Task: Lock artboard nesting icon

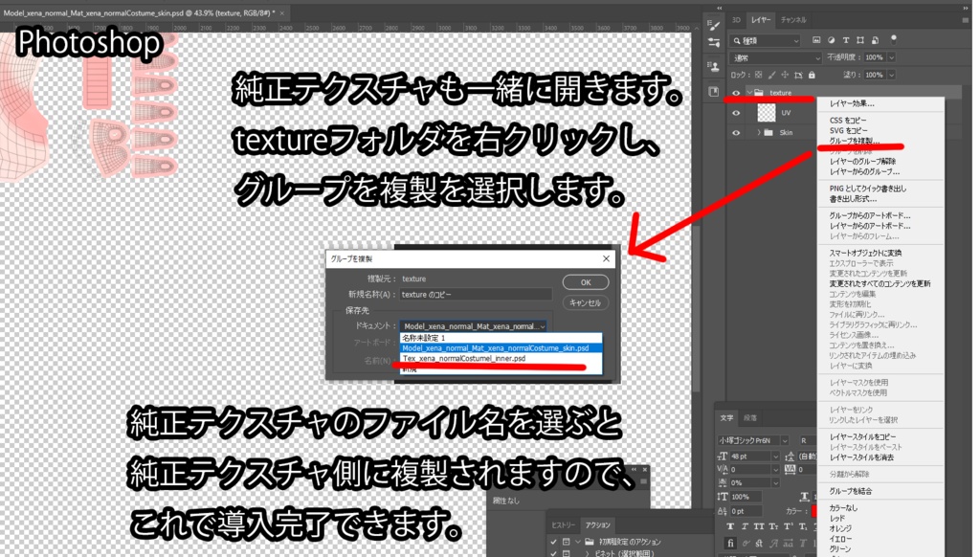Action: 798,75
